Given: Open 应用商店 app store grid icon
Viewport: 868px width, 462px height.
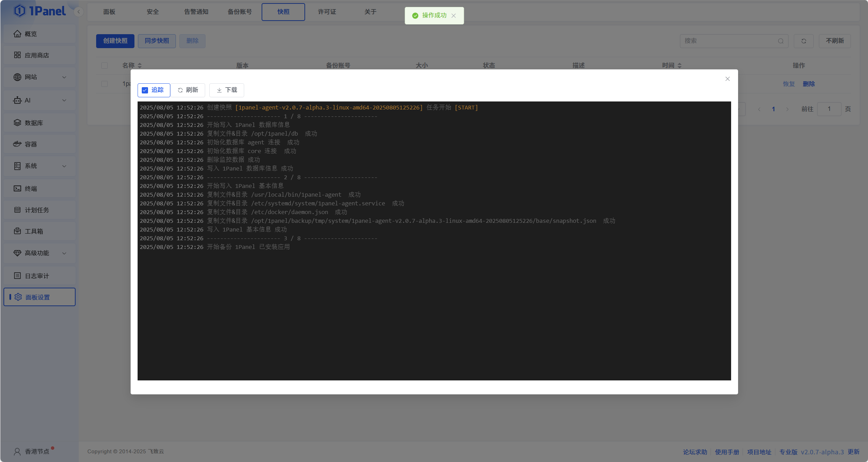Looking at the screenshot, I should point(17,55).
